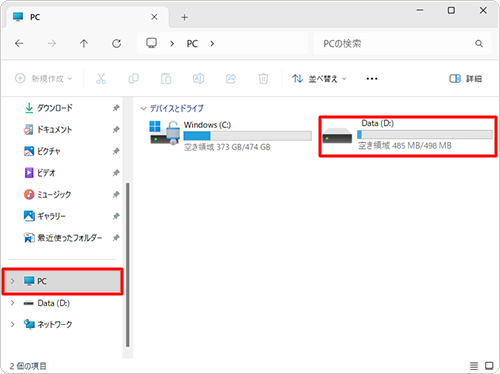Click the monitor icon in address bar
The height and width of the screenshot is (374, 500).
(152, 43)
